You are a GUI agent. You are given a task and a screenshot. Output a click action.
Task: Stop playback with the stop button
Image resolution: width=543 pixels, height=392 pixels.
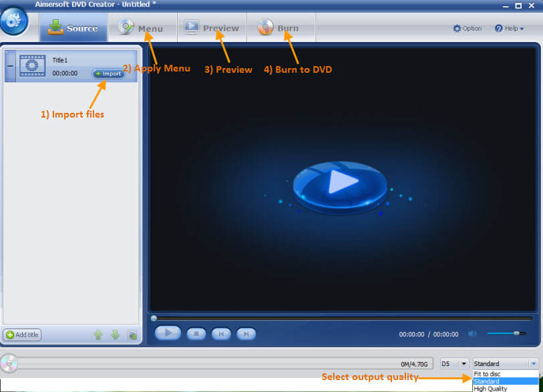coord(196,334)
